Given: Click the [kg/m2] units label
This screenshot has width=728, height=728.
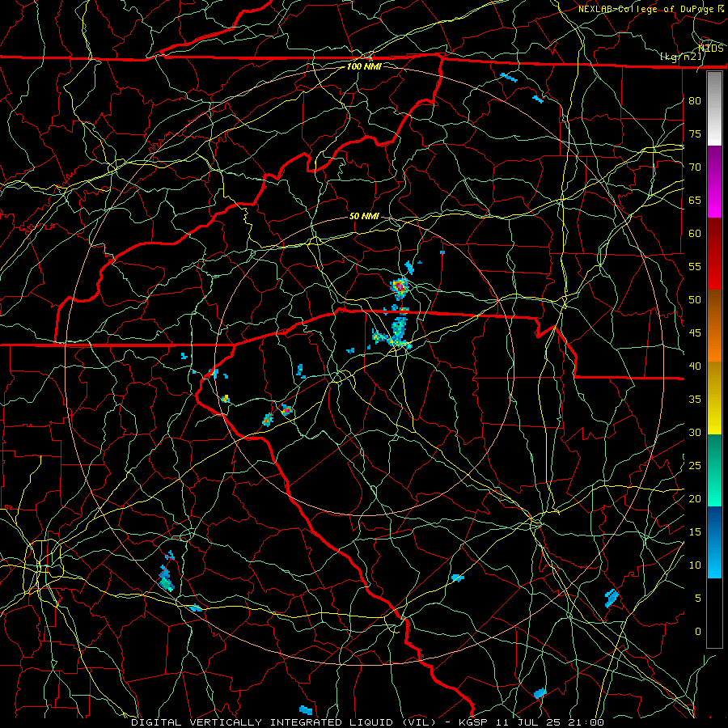Looking at the screenshot, I should pyautogui.click(x=680, y=57).
